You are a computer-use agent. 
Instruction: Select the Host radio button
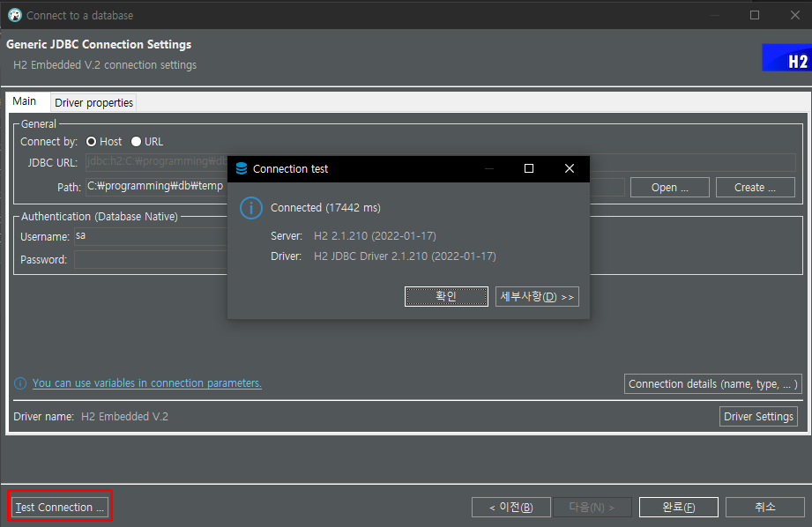coord(91,141)
